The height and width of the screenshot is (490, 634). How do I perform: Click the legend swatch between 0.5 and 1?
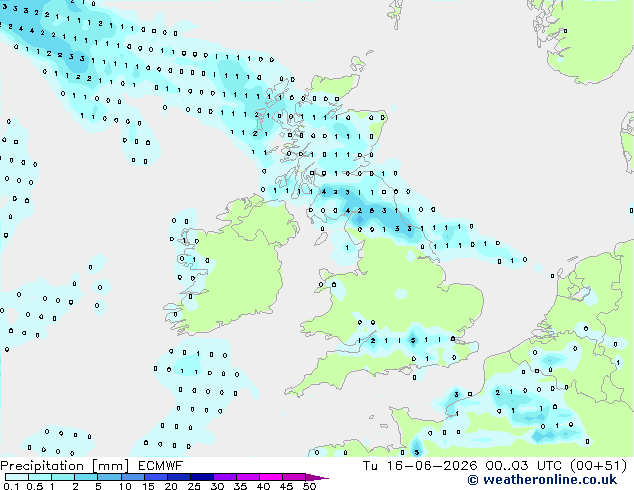pyautogui.click(x=40, y=477)
